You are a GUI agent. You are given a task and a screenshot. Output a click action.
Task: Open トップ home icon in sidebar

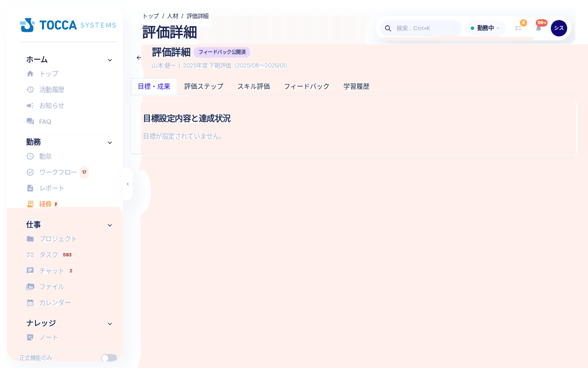(30, 74)
